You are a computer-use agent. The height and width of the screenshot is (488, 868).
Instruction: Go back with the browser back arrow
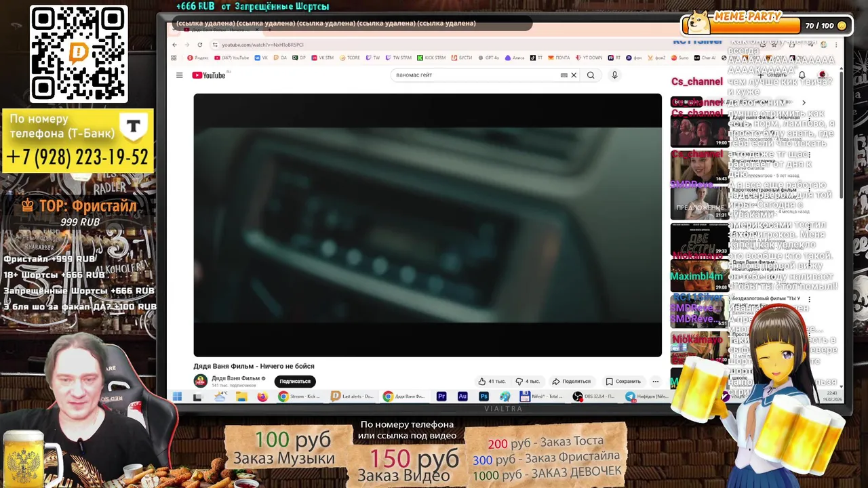point(174,45)
